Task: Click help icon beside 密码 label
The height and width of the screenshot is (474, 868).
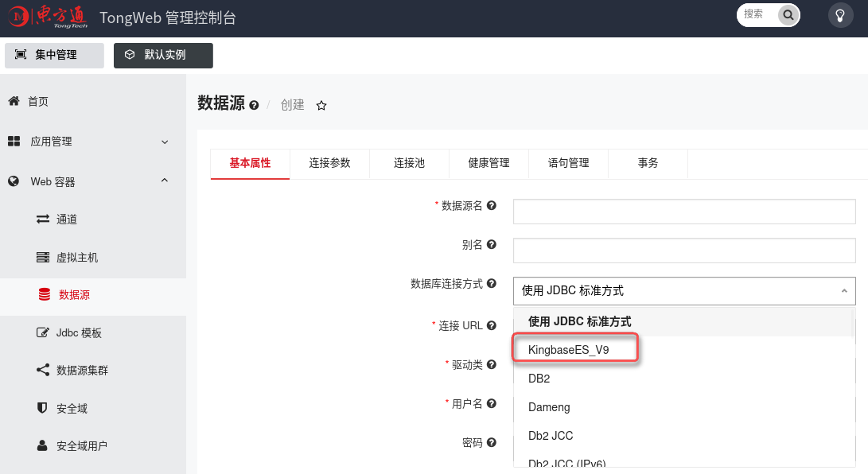Action: [492, 442]
